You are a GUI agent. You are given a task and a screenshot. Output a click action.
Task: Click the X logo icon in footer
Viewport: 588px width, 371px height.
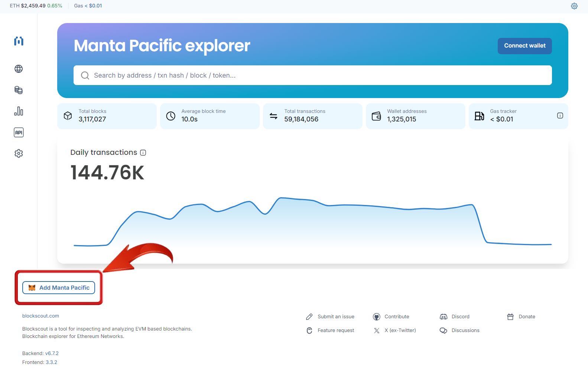point(376,331)
